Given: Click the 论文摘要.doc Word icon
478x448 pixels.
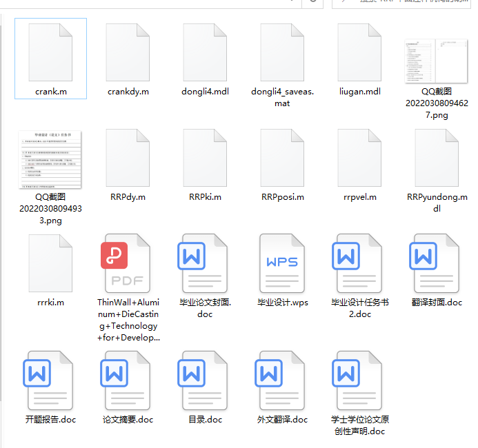Looking at the screenshot, I should (126, 380).
